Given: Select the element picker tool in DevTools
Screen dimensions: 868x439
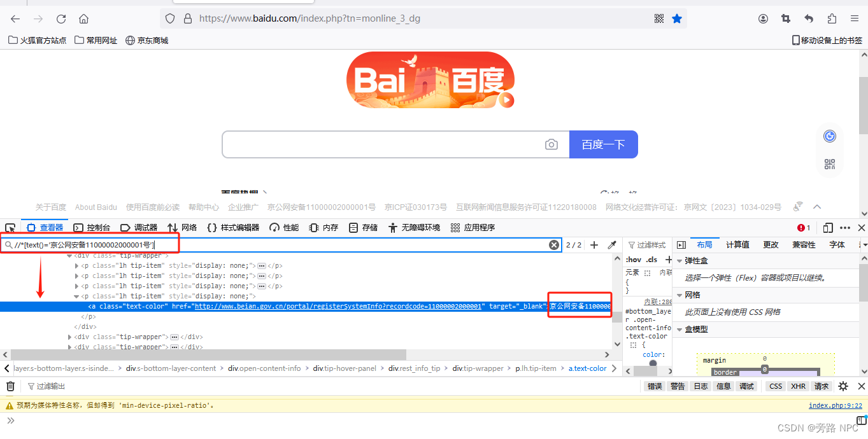Looking at the screenshot, I should [x=10, y=227].
